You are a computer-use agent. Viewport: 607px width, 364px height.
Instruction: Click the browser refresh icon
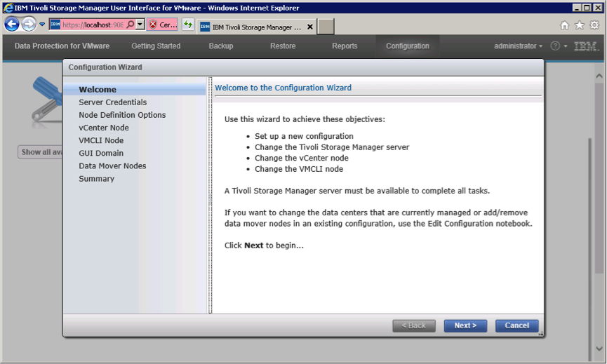pyautogui.click(x=188, y=25)
